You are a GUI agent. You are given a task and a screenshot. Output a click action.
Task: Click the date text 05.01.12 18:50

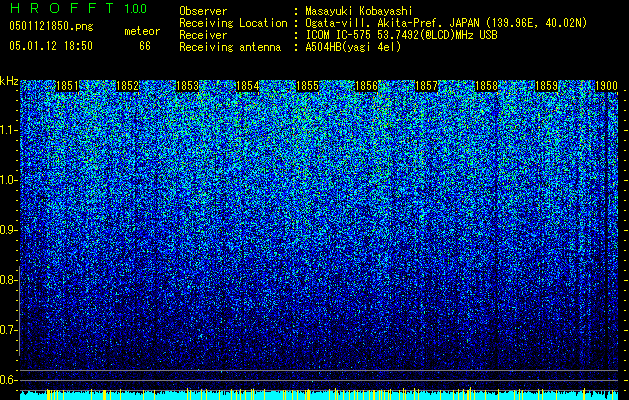pos(51,45)
